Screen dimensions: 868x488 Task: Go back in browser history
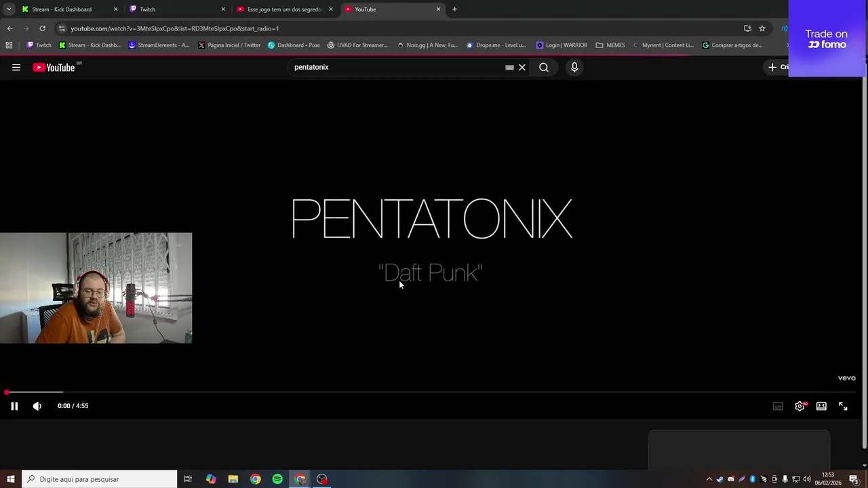pos(9,28)
